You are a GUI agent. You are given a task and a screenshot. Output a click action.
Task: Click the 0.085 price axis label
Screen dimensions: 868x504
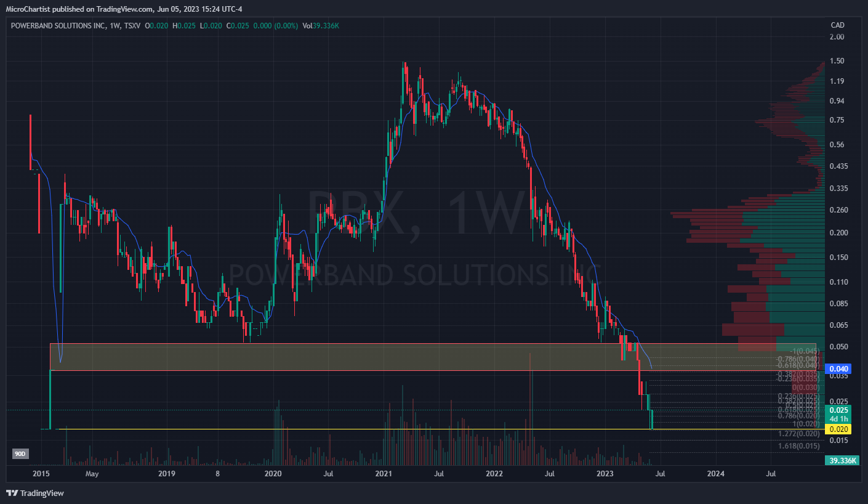838,304
